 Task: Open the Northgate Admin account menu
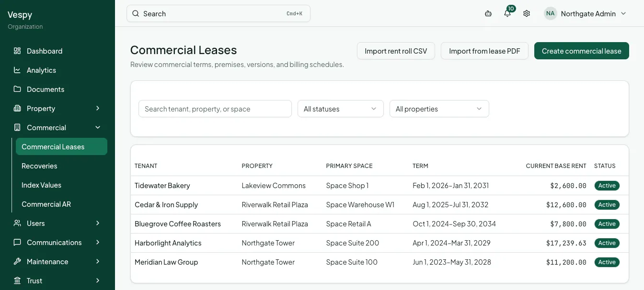tap(586, 13)
